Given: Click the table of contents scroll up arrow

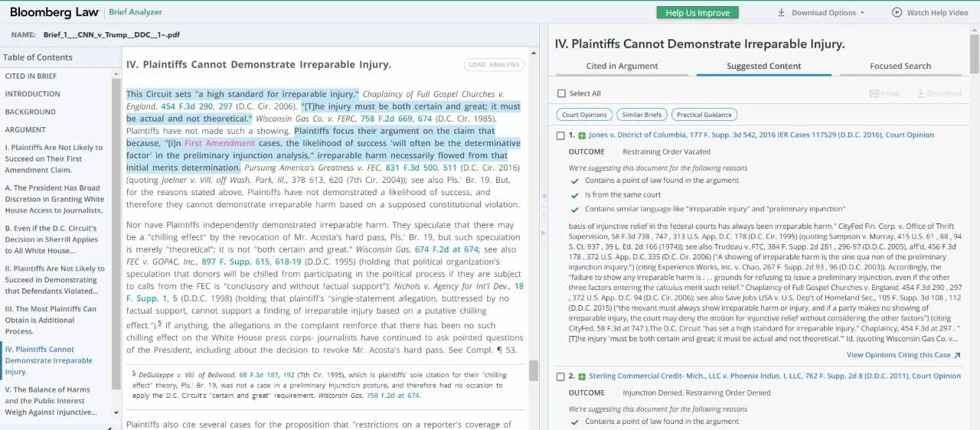Looking at the screenshot, I should click(116, 74).
